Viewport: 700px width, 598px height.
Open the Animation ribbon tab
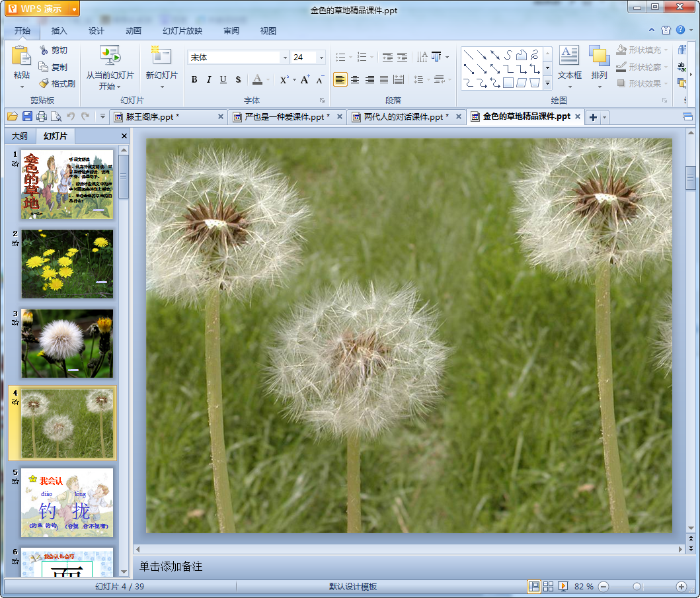133,31
